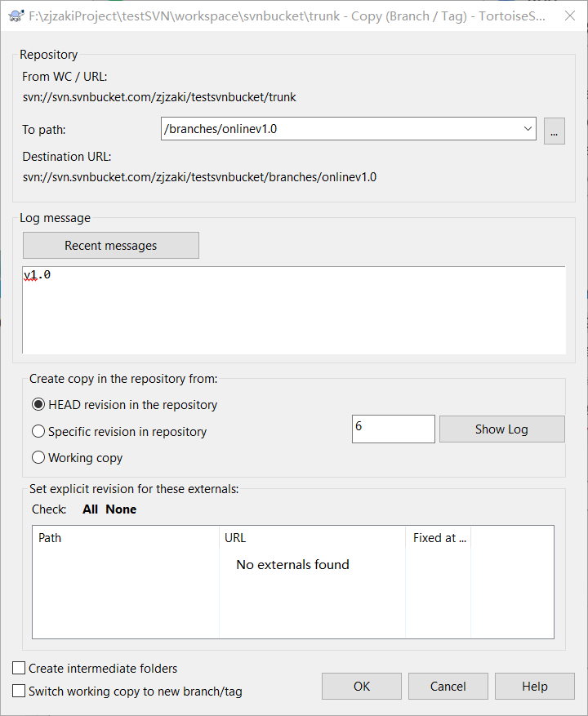588x716 pixels.
Task: Confirm the branch copy with OK
Action: coord(362,686)
